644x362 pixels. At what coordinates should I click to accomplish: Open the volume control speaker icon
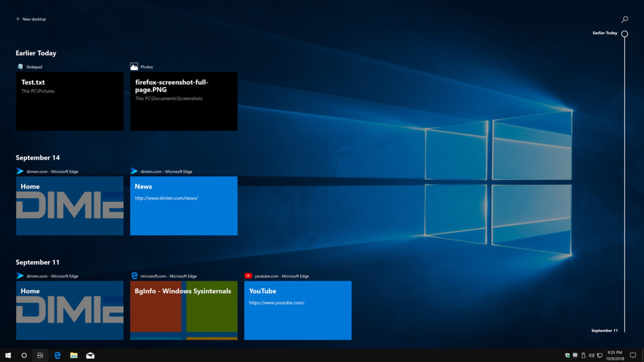[591, 355]
